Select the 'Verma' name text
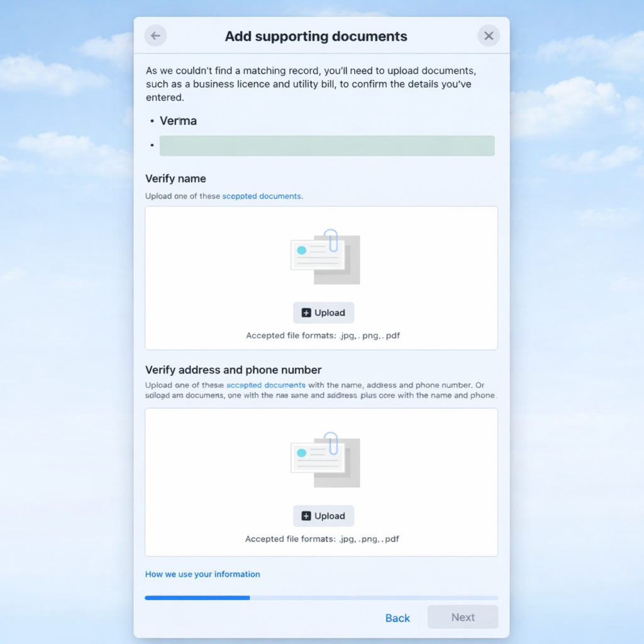Screen dimensions: 644x644 [178, 121]
